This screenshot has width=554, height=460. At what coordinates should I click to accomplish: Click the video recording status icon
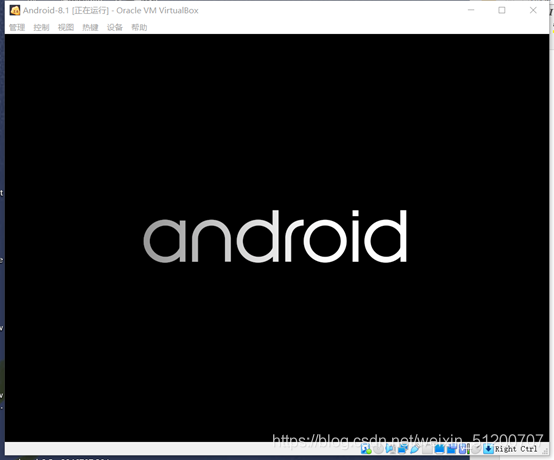tap(452, 449)
